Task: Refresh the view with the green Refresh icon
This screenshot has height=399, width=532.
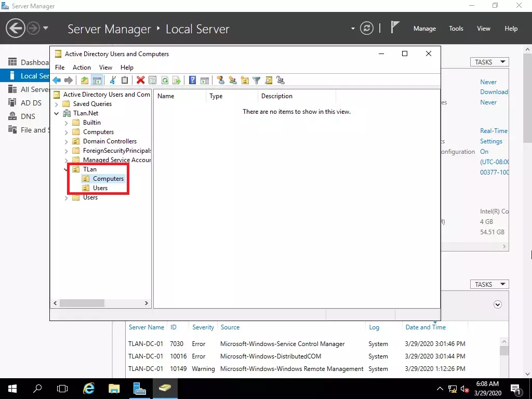Action: coord(165,81)
